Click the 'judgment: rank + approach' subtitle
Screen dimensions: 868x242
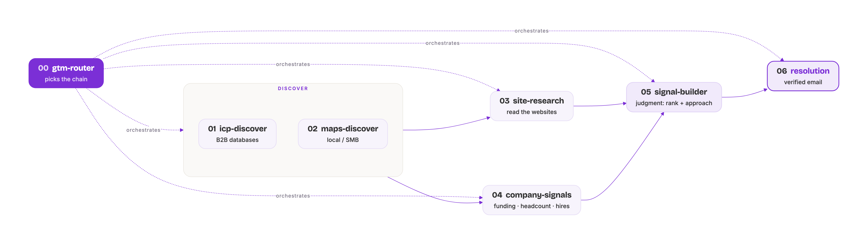[x=674, y=103]
